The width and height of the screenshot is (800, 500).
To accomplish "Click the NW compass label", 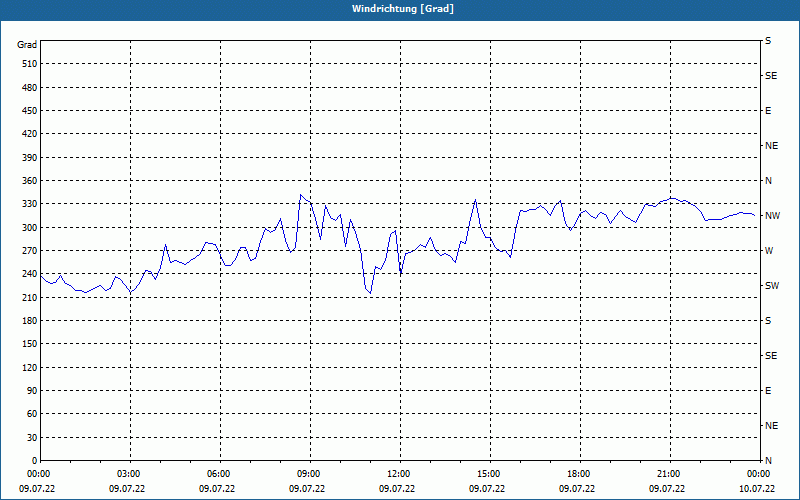I will tap(772, 216).
